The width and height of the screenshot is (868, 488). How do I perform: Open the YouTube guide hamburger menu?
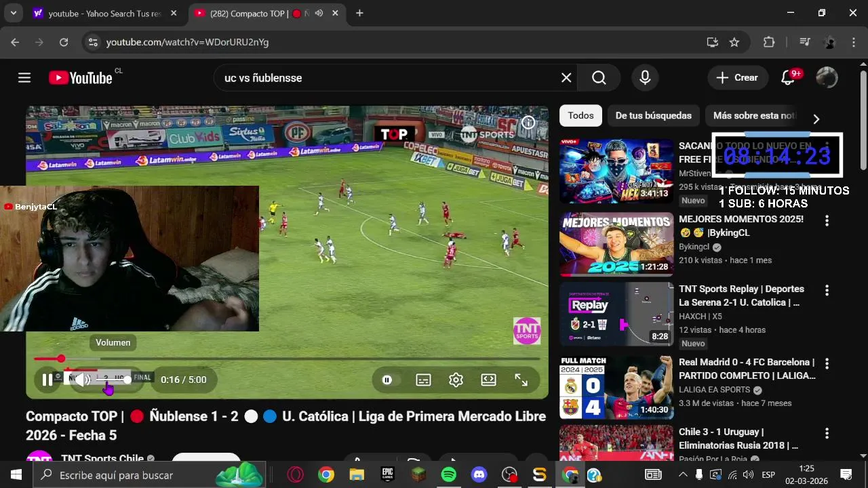click(x=24, y=78)
